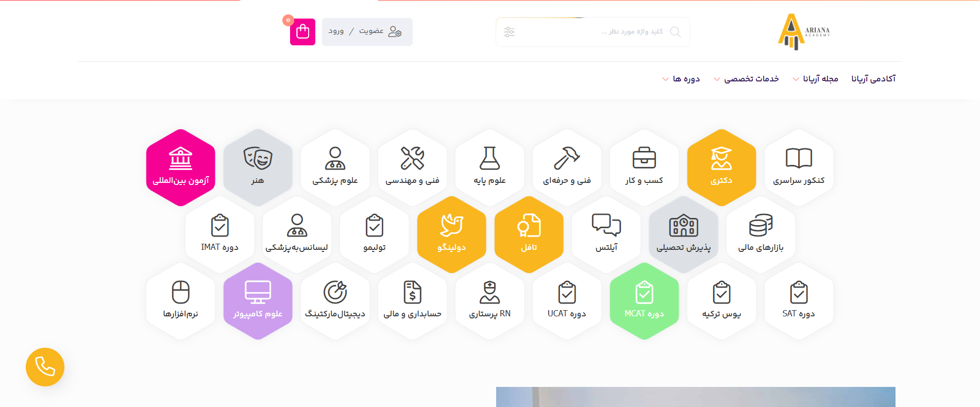The image size is (980, 407).
Task: Click the search magnifier icon
Action: (x=675, y=32)
